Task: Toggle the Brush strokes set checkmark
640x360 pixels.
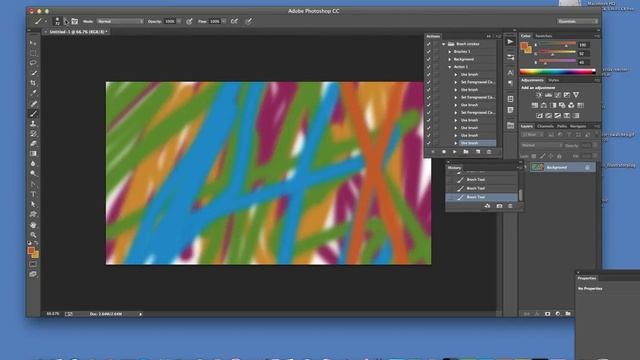Action: pos(429,44)
